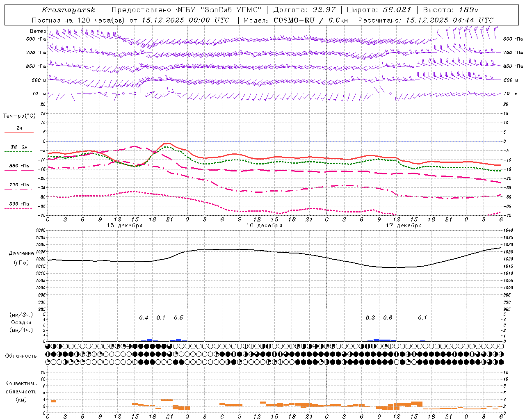Click the 700 гПа temperature legend entry
The height and width of the screenshot is (420, 525).
point(19,185)
